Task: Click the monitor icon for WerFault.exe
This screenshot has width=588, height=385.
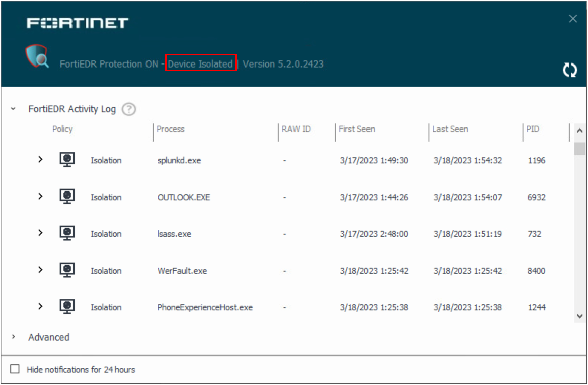Action: pyautogui.click(x=67, y=270)
